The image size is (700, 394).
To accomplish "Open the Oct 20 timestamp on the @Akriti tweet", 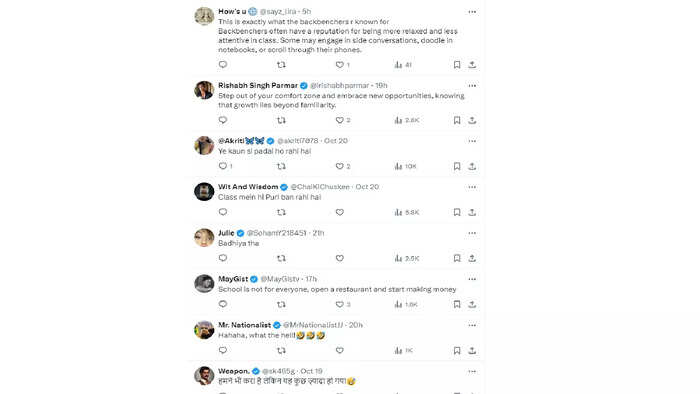I will tap(336, 141).
